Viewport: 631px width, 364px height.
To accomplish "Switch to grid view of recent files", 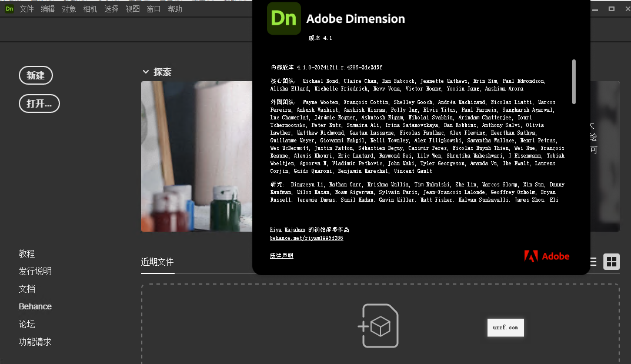I will [x=612, y=262].
